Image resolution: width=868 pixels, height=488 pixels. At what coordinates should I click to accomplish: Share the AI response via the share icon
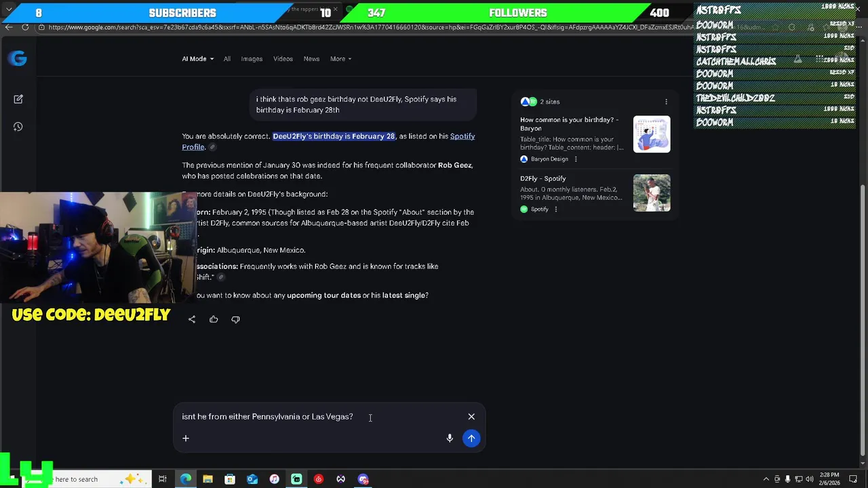(x=192, y=319)
